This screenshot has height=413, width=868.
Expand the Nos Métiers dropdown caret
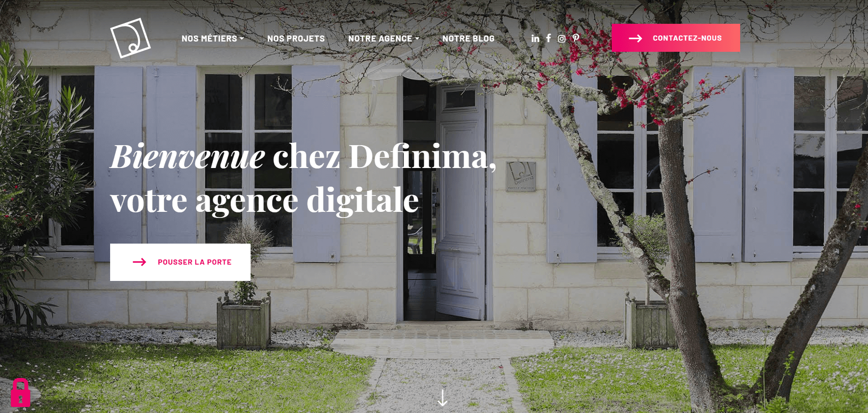click(x=242, y=39)
